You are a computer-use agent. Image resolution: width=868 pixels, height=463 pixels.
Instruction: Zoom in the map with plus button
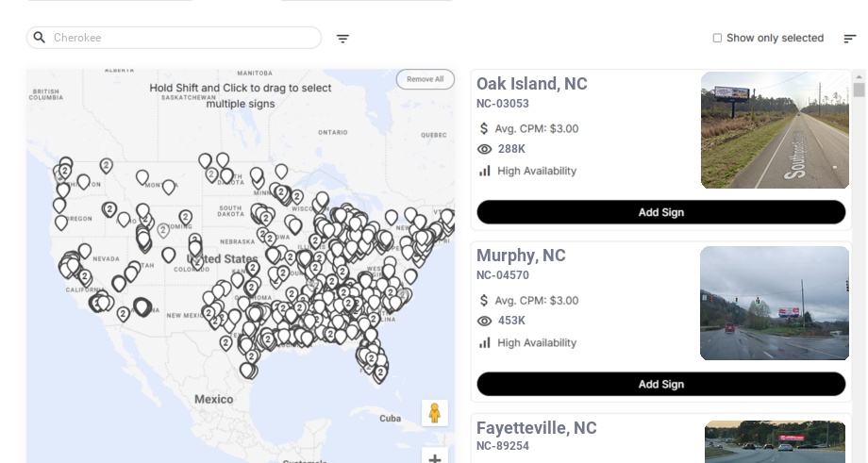(x=435, y=458)
